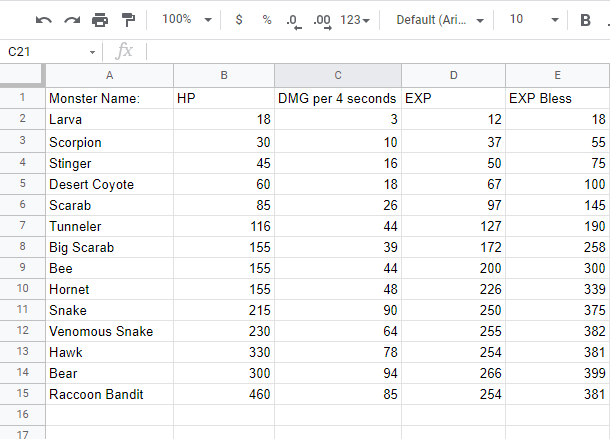
Task: Click the 'Bee' cell
Action: pos(110,268)
